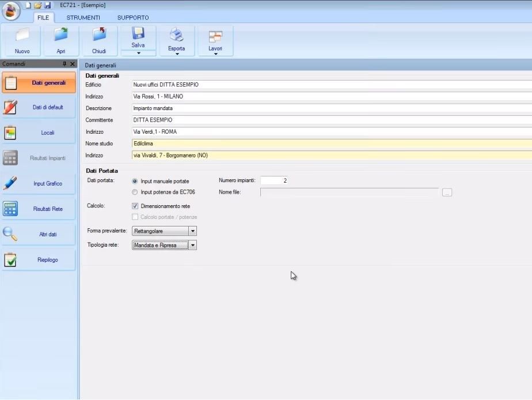The image size is (532, 400).
Task: Click the address field containing Via Verdi
Action: point(332,132)
